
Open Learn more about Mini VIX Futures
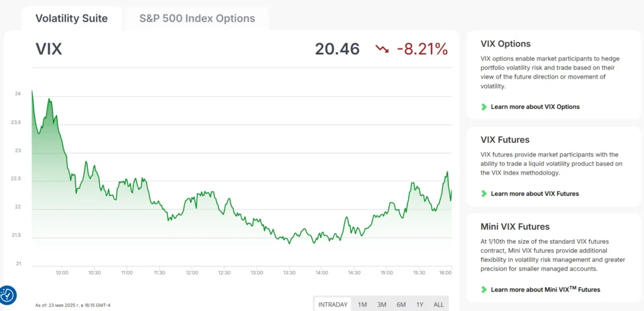545,289
